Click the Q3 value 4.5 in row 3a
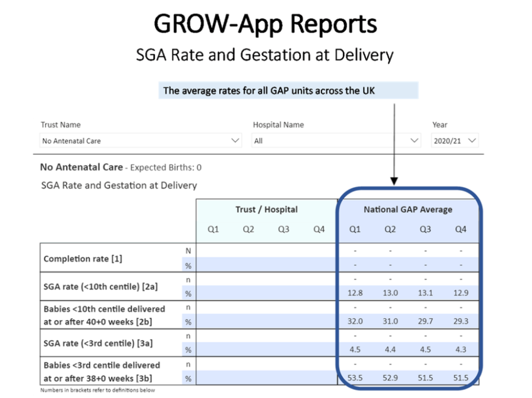This screenshot has height=398, width=532. [425, 350]
